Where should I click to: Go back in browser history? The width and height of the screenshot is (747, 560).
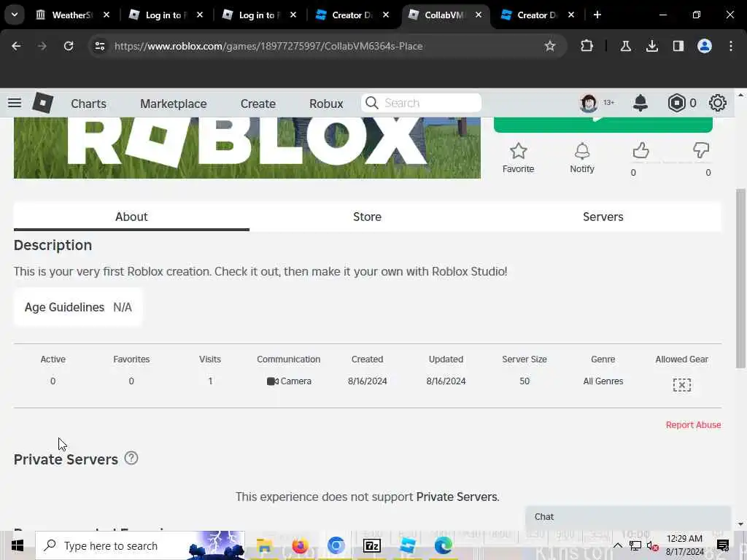16,46
